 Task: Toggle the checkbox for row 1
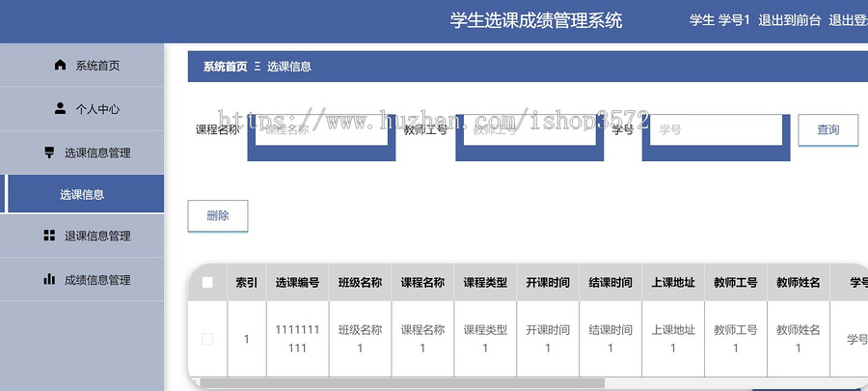(x=207, y=339)
